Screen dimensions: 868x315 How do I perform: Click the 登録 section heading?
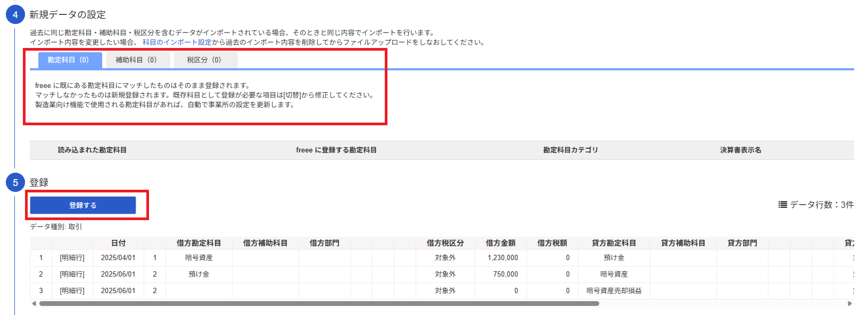coord(39,183)
